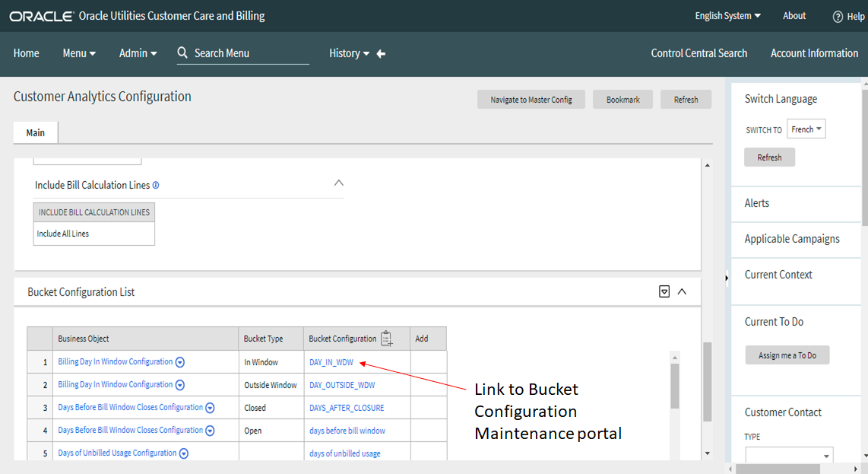
Task: Select the Main tab
Action: (35, 132)
